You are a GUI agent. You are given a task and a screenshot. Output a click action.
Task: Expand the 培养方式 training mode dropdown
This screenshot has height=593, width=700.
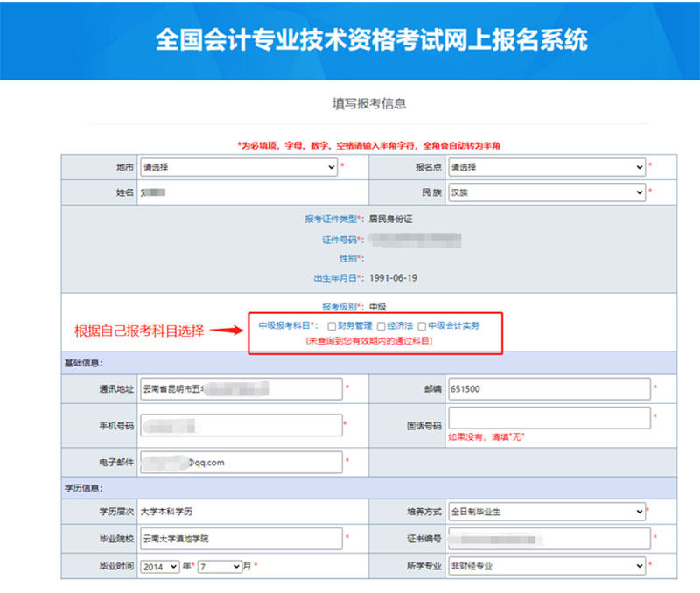point(546,511)
